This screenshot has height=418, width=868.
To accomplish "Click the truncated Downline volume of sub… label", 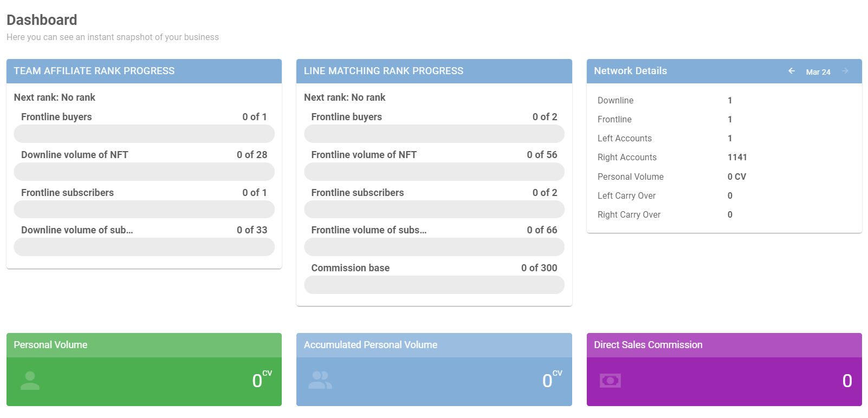I will click(77, 230).
